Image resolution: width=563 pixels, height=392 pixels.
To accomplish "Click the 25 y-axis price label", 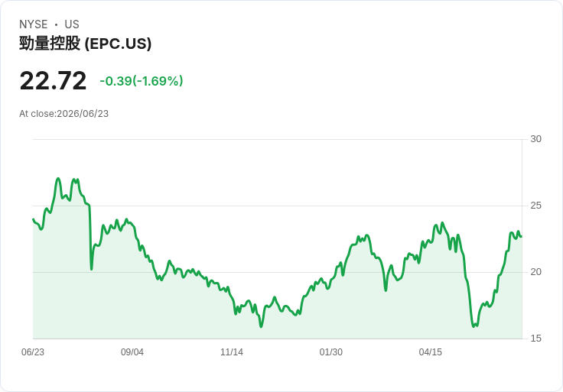I will (x=535, y=206).
